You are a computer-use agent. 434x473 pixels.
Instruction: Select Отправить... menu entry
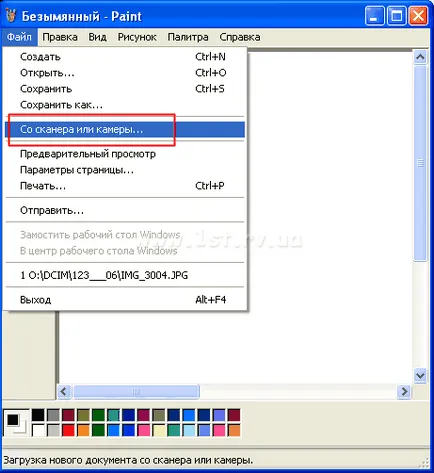[x=125, y=210]
